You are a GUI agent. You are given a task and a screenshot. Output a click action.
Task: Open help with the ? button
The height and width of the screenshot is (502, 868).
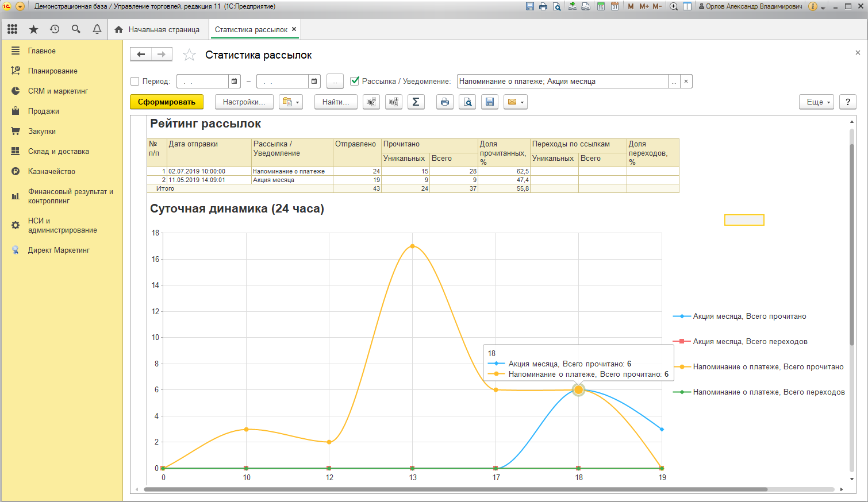pyautogui.click(x=848, y=102)
